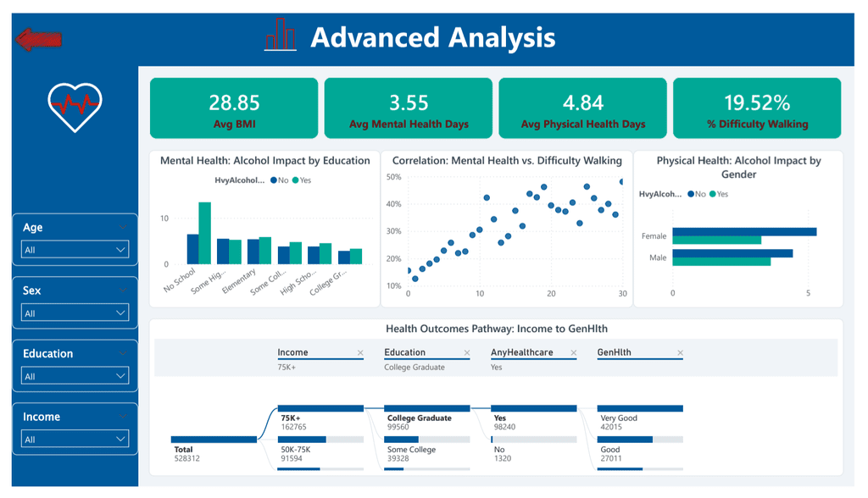The width and height of the screenshot is (868, 498).
Task: Click the % Difficulty Walking card
Action: [757, 108]
